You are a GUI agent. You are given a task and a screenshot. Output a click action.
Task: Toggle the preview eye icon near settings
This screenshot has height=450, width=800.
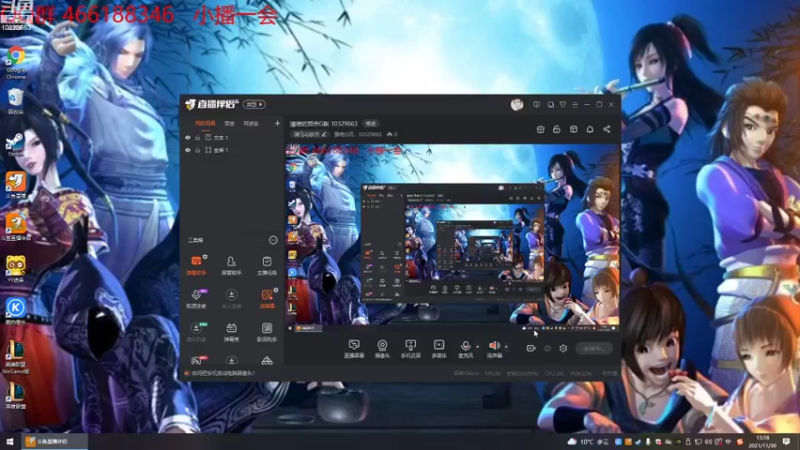point(547,348)
